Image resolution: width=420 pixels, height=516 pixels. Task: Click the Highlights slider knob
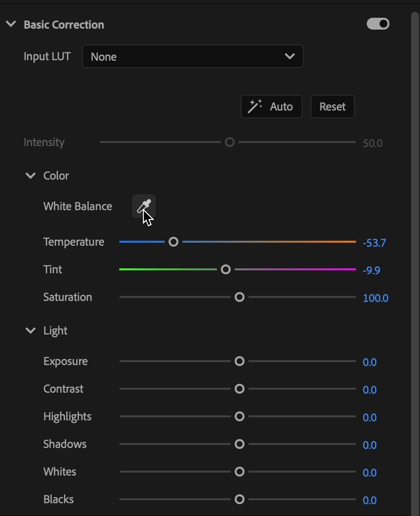(240, 416)
